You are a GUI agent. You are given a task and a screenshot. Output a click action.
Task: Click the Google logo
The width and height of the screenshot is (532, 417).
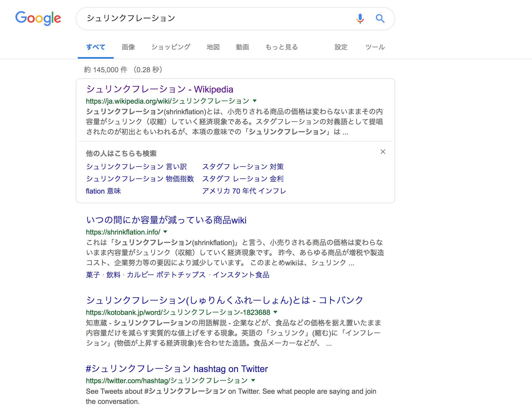(x=38, y=18)
